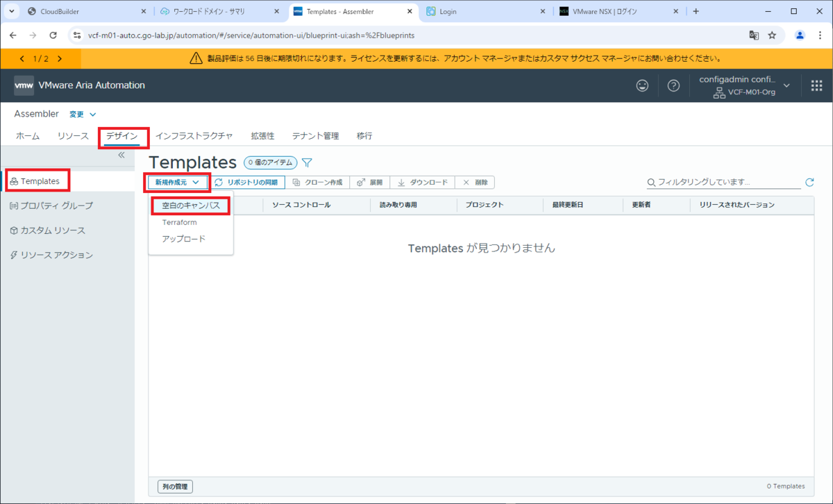
Task: Sort by リリースされたバージョン column header
Action: point(737,205)
